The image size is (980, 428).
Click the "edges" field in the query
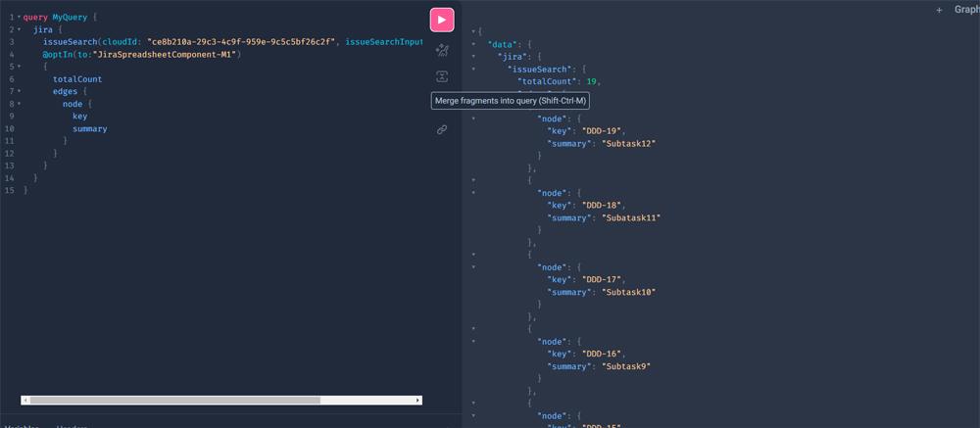click(x=65, y=92)
